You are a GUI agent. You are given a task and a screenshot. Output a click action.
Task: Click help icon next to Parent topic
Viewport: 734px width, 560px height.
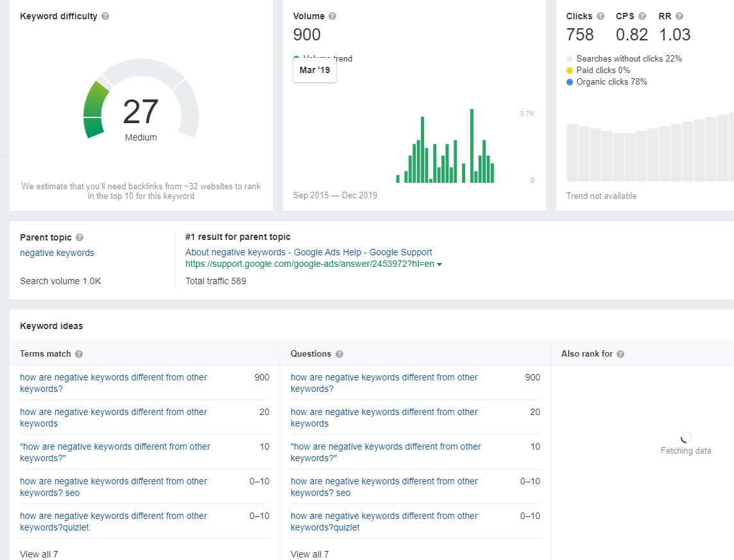(x=80, y=237)
